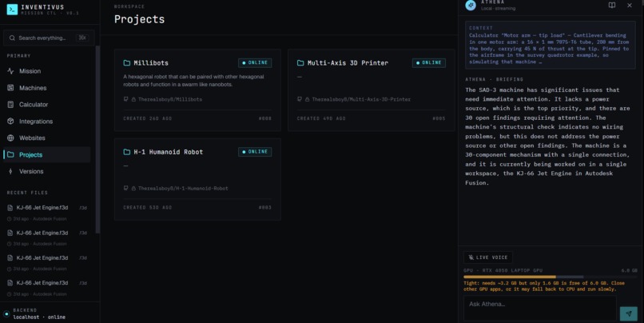Image resolution: width=644 pixels, height=323 pixels.
Task: Open the Multi-Axis 3D Printer project title
Action: 348,63
